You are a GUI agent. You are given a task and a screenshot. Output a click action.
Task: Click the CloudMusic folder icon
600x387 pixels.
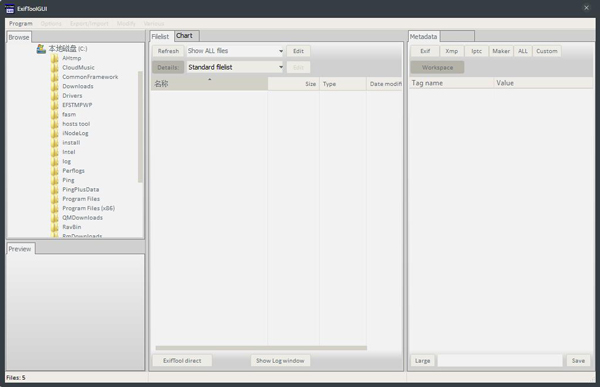coord(55,67)
